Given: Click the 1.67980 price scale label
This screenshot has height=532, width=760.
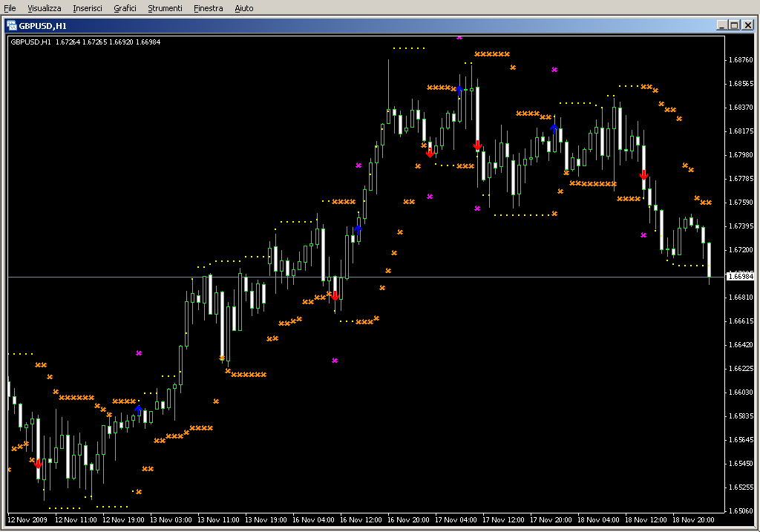Looking at the screenshot, I should [741, 155].
